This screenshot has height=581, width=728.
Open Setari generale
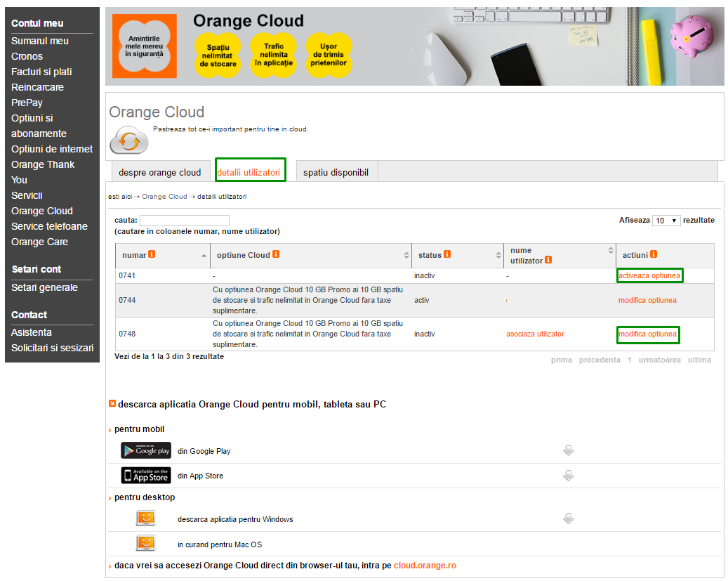(x=44, y=287)
